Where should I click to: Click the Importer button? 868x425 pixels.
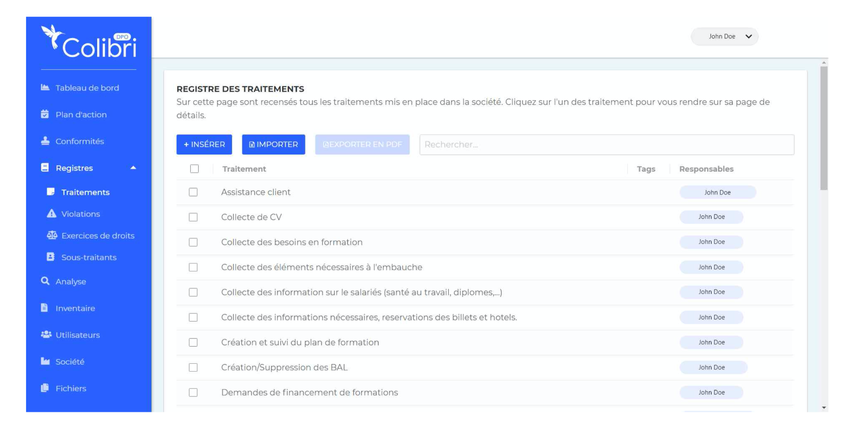click(x=273, y=144)
